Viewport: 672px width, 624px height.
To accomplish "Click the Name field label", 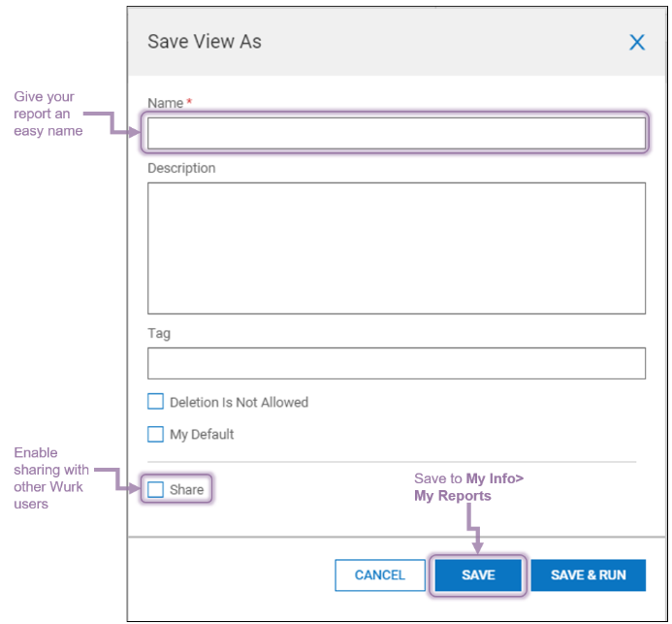I will 165,103.
